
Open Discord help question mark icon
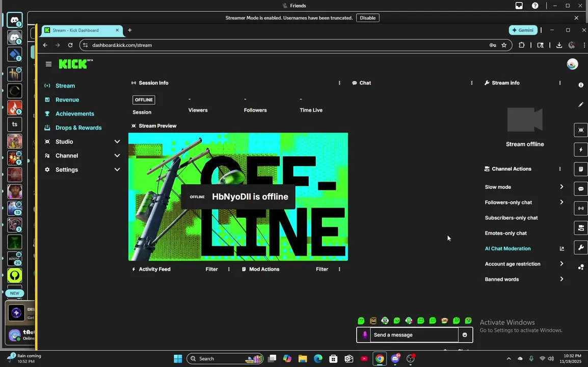pyautogui.click(x=535, y=6)
